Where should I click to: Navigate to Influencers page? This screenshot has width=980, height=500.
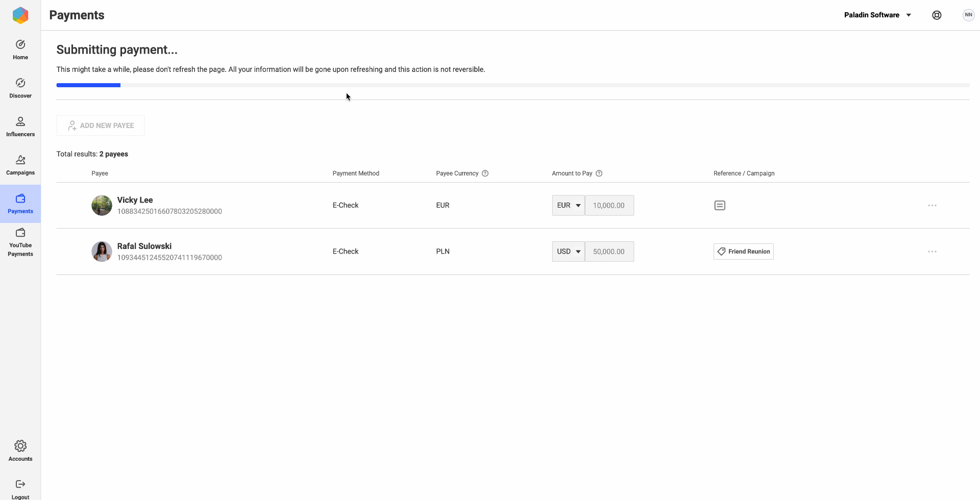tap(20, 127)
